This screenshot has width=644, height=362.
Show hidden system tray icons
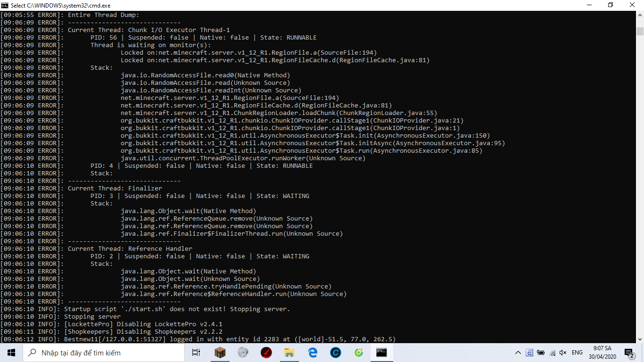518,353
